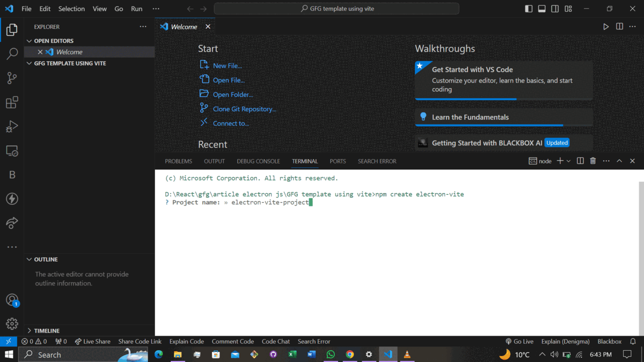The height and width of the screenshot is (362, 644).
Task: Expand the Timeline section
Action: (x=89, y=331)
